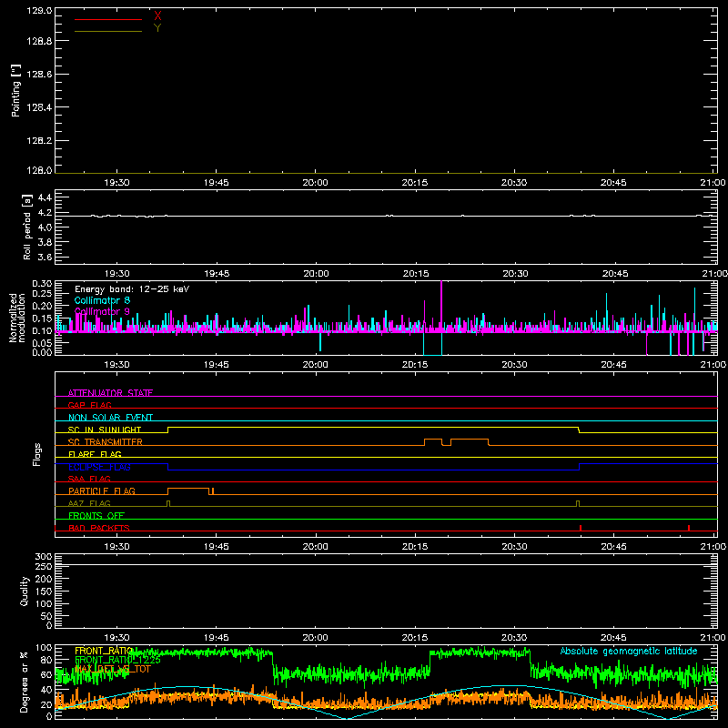This screenshot has width=728, height=728.
Task: Click '20:00' under the Flags panel
Action: (315, 547)
